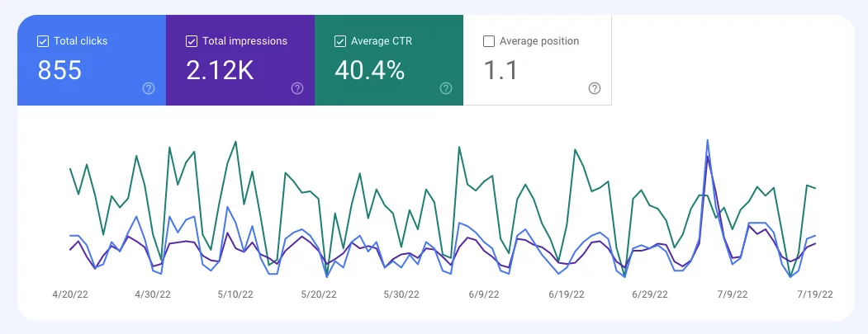Open help icon on Average position card
868x334 pixels.
point(595,88)
